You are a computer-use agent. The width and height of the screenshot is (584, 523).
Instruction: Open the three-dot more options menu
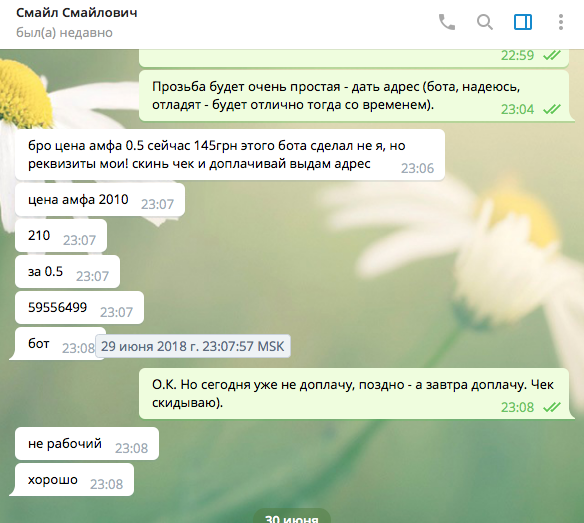pos(561,22)
